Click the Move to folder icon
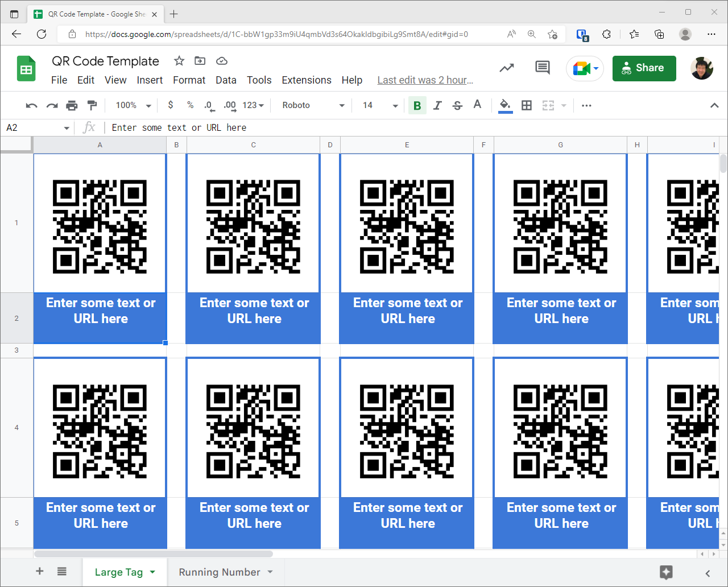Screen dimensions: 728x587 (200, 61)
